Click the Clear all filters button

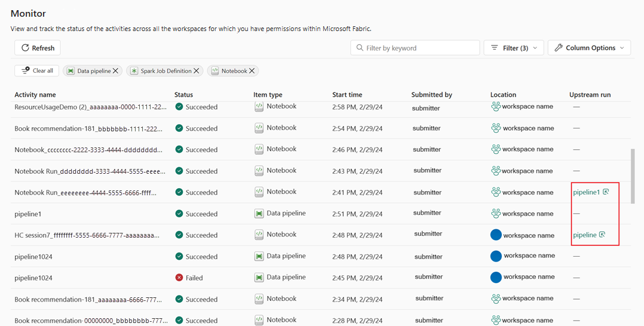pos(37,70)
